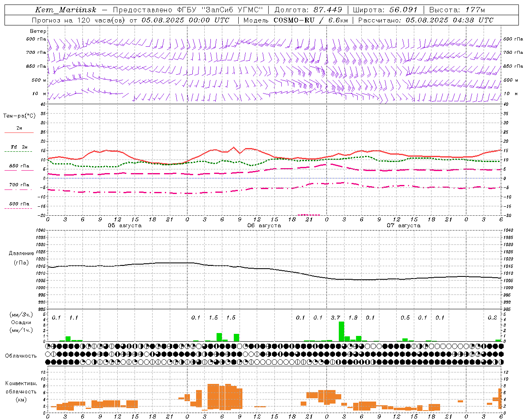Click the 'Давление' pressure panel label
This screenshot has width=525, height=420.
point(21,253)
